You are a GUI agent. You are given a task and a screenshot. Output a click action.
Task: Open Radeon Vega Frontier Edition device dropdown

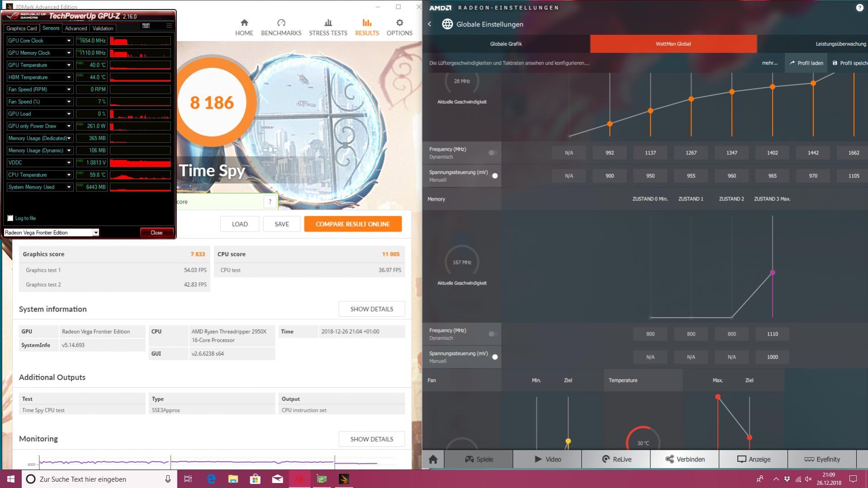(x=95, y=232)
